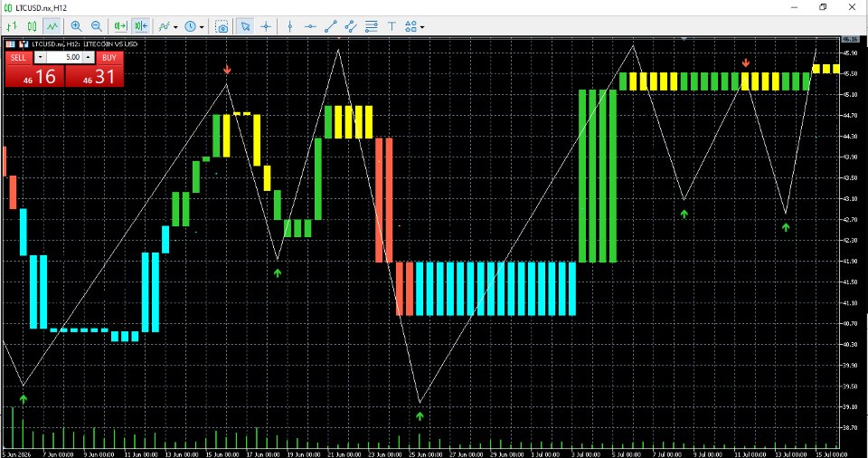
Task: Increase trade volume with up arrow
Action: pyautogui.click(x=88, y=58)
